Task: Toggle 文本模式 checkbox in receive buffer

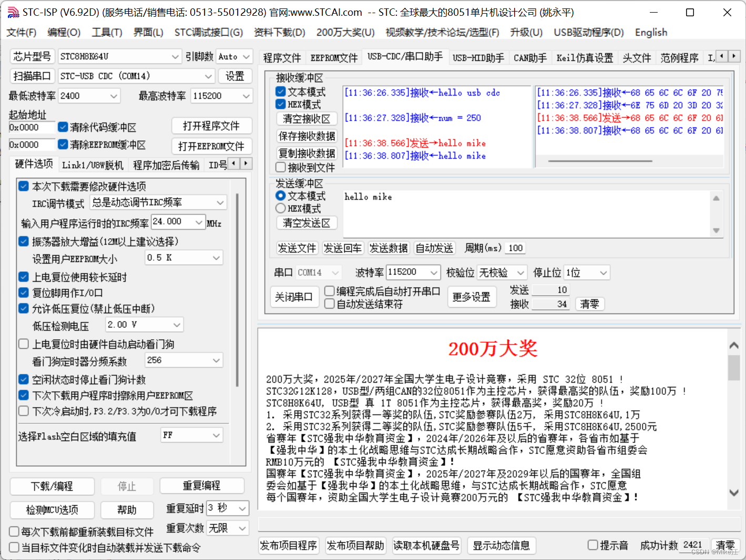Action: pos(281,91)
